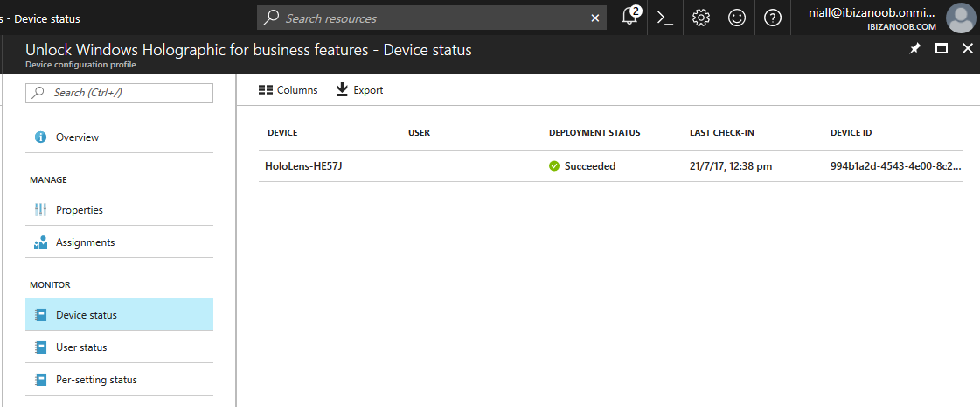Click the Succeeded status cell

[x=582, y=166]
